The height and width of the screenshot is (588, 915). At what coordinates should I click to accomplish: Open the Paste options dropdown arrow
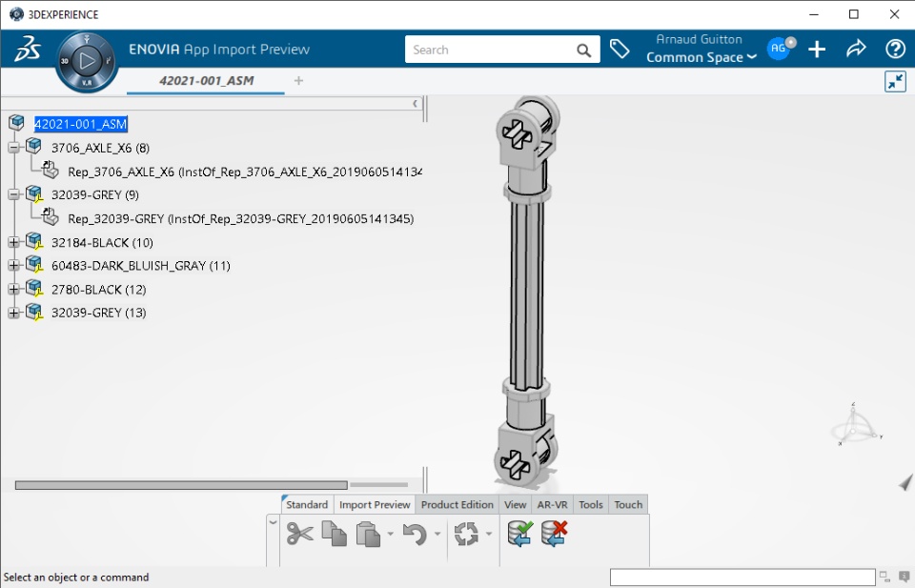[x=391, y=534]
